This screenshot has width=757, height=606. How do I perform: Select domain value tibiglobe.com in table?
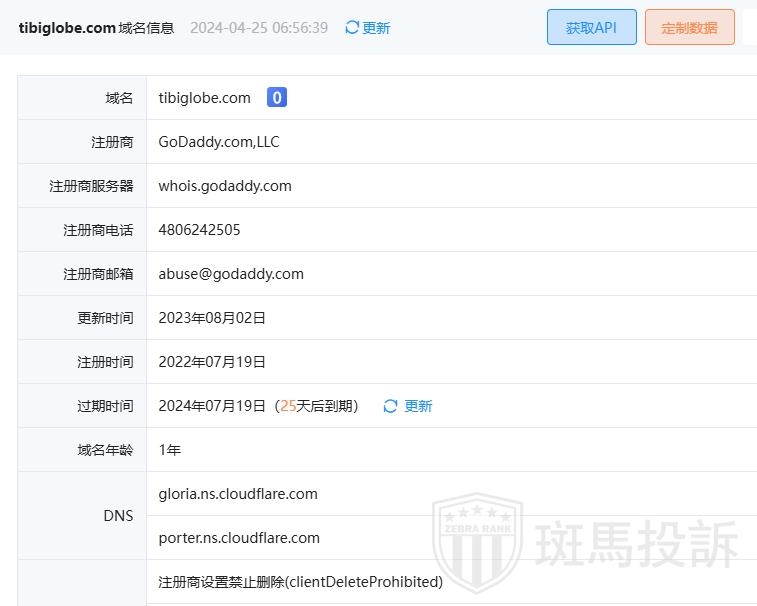[x=205, y=98]
